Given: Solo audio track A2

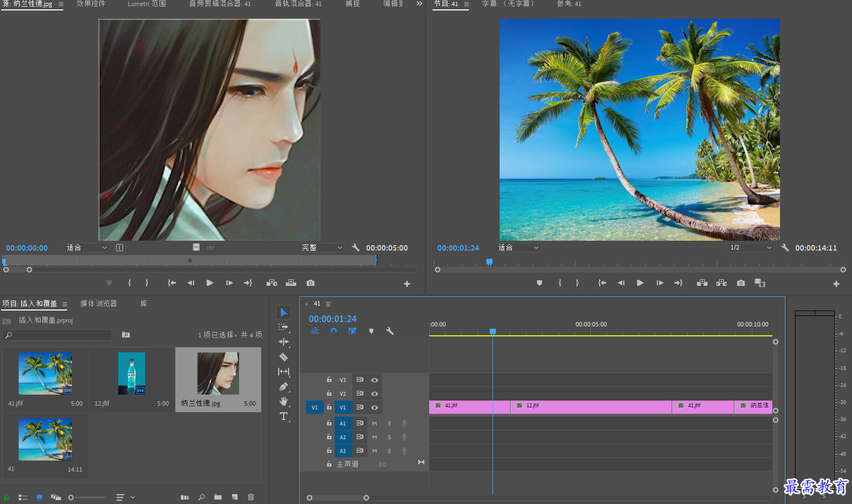Looking at the screenshot, I should (x=389, y=437).
